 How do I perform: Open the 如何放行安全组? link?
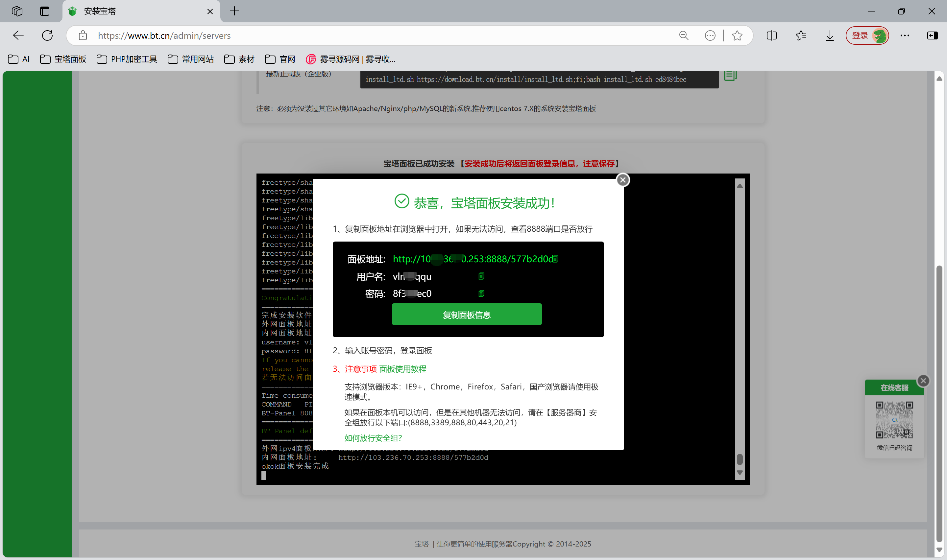(x=373, y=438)
